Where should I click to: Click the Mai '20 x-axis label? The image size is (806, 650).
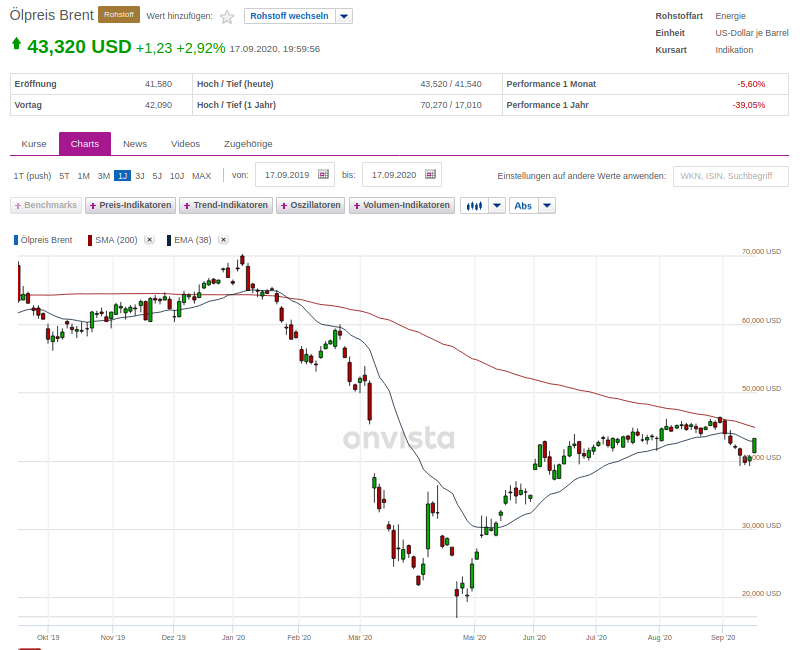click(474, 637)
